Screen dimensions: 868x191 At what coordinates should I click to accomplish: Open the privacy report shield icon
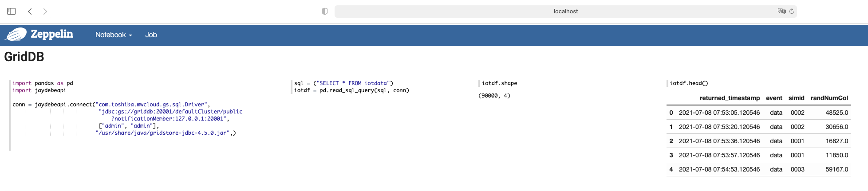pos(324,12)
